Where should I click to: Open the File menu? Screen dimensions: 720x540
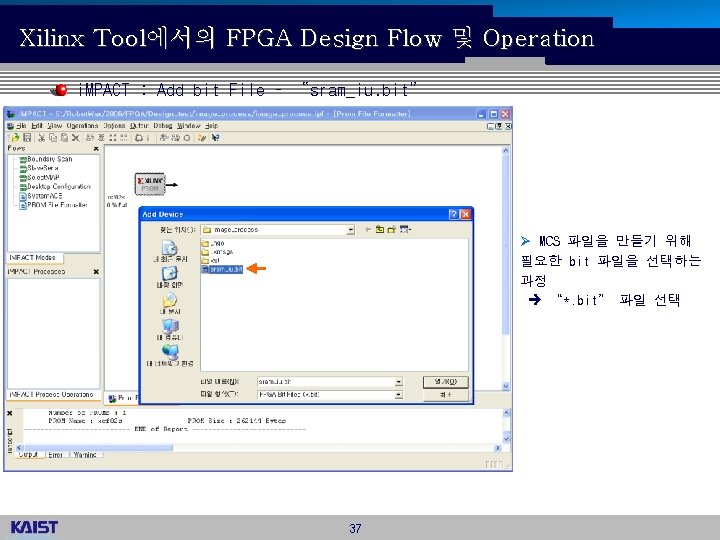[21, 125]
